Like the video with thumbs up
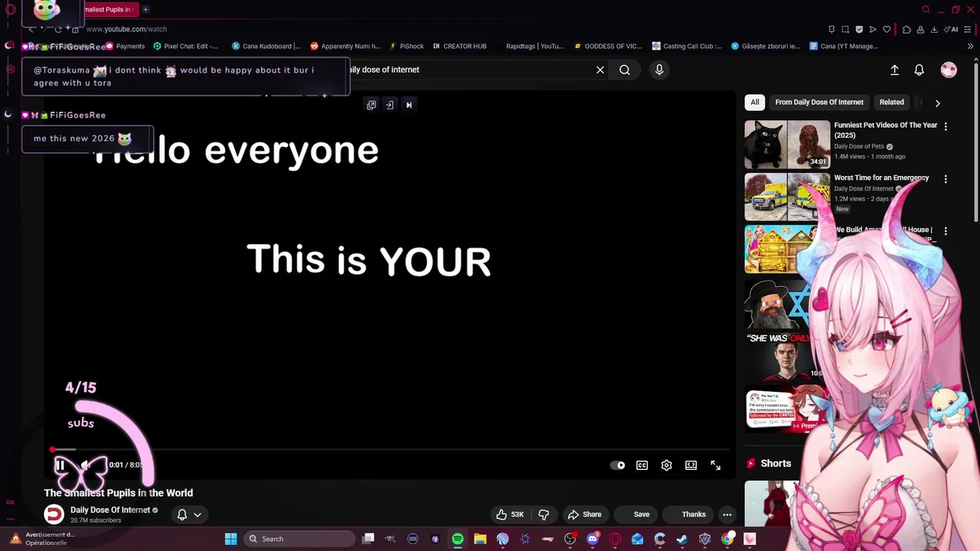Image resolution: width=980 pixels, height=551 pixels. click(510, 514)
